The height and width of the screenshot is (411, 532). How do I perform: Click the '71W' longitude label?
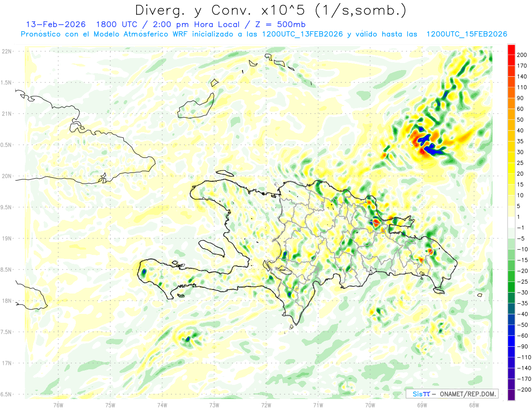(318, 405)
